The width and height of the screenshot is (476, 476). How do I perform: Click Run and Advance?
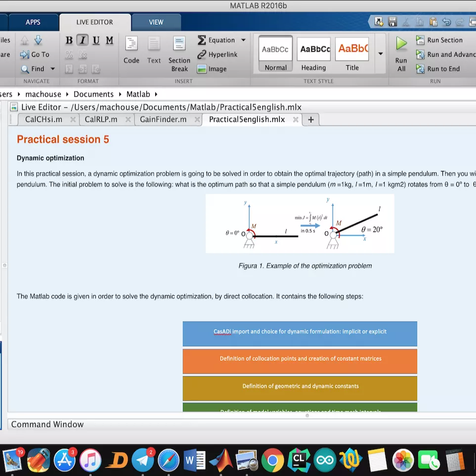click(x=446, y=54)
